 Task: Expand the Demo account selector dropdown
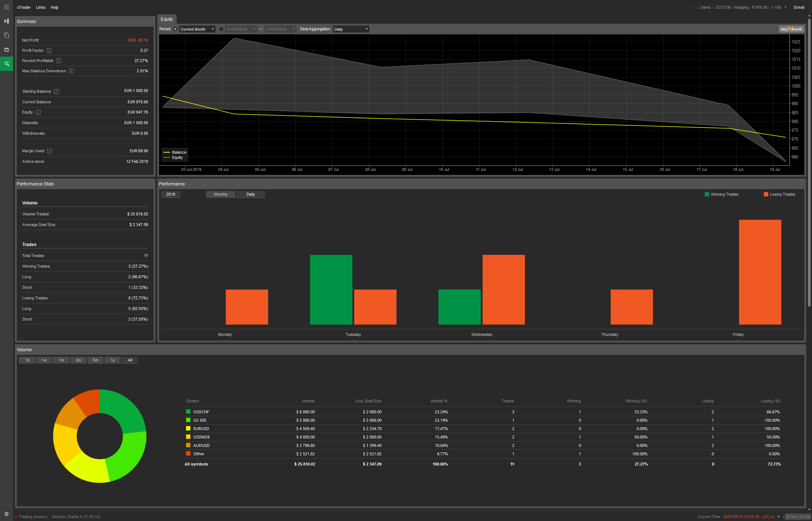coord(785,7)
